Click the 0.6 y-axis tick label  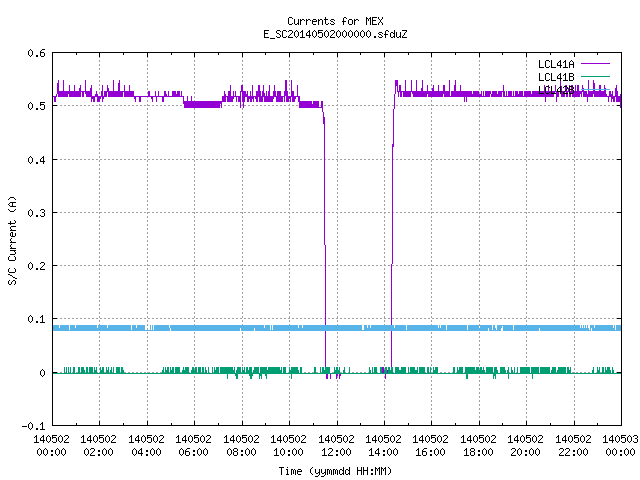[36, 53]
